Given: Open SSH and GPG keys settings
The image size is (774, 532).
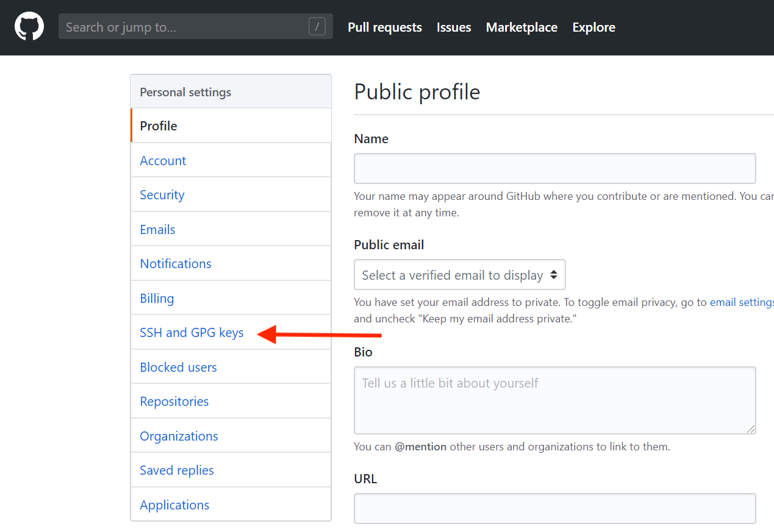Looking at the screenshot, I should 192,333.
